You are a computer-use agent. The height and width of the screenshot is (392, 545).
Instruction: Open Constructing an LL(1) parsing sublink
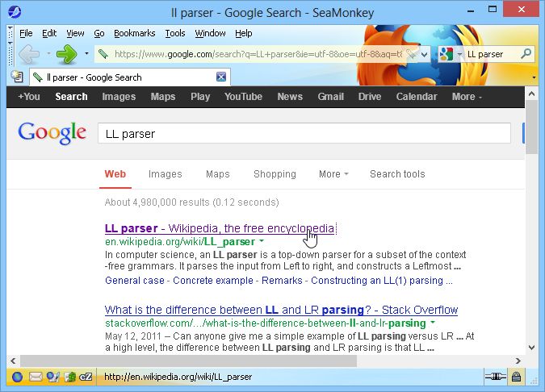pyautogui.click(x=382, y=281)
